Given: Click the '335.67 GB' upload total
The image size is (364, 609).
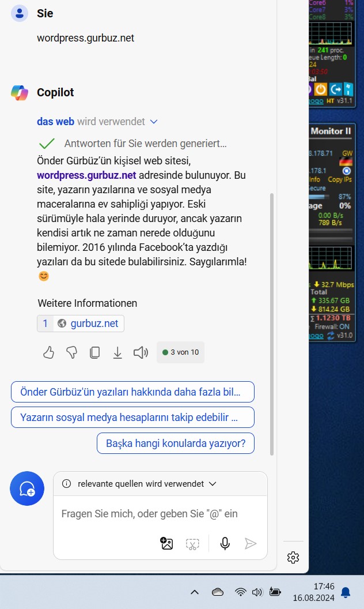Looking at the screenshot, I should point(334,300).
